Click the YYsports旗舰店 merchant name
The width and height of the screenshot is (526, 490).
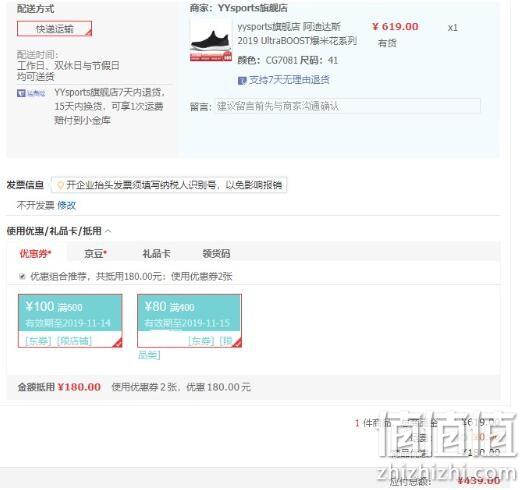253,8
